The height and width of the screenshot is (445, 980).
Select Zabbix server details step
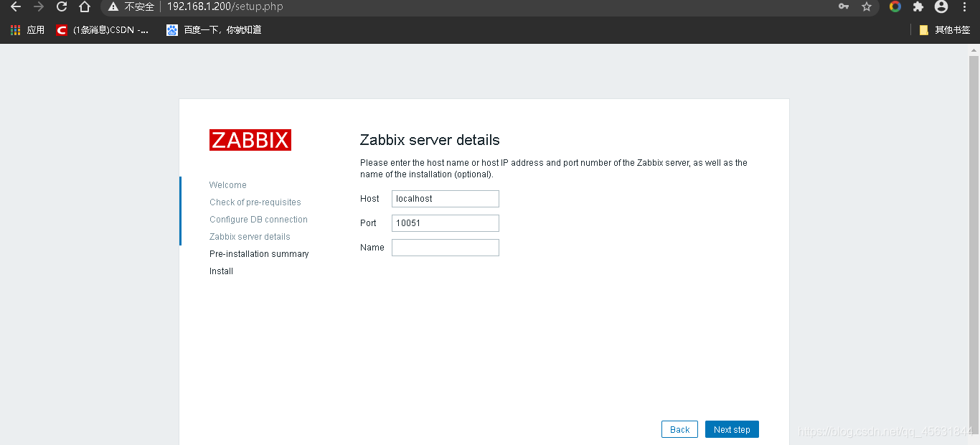pos(250,237)
